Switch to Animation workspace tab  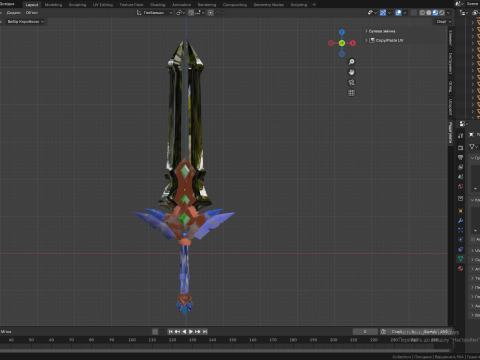pyautogui.click(x=181, y=5)
